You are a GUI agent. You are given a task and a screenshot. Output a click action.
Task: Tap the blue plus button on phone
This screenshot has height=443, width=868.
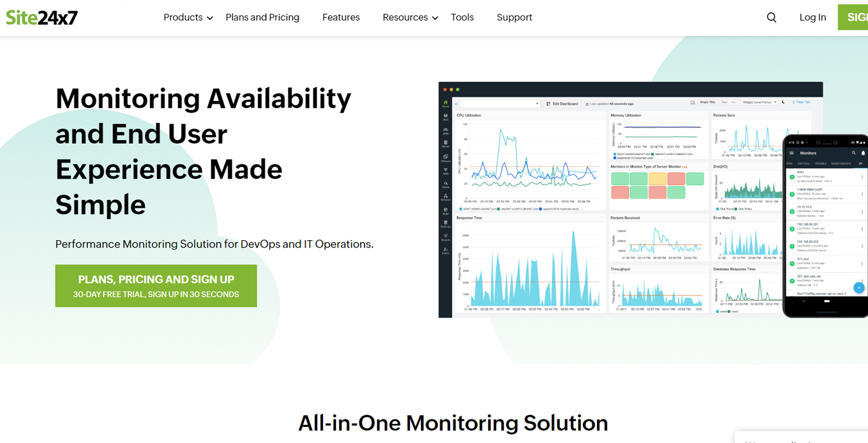[859, 287]
